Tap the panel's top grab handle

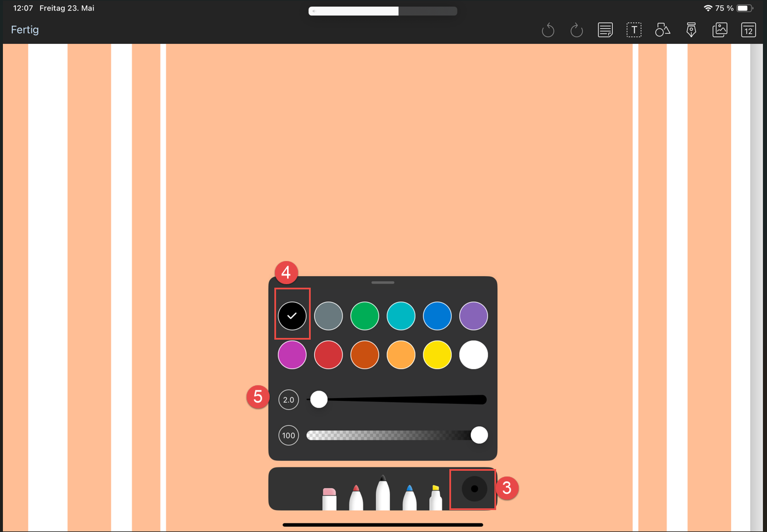tap(383, 282)
